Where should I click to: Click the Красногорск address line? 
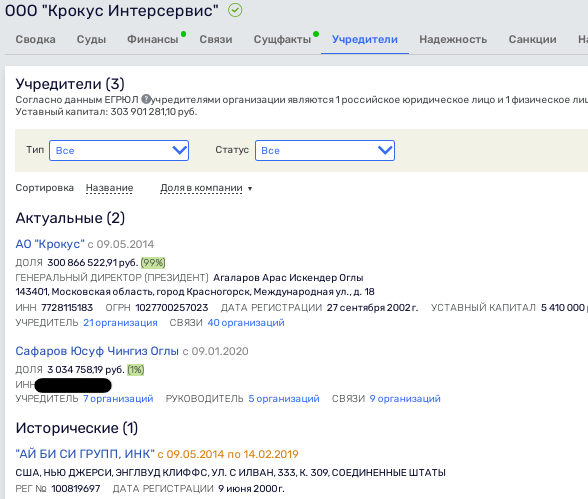click(x=195, y=292)
